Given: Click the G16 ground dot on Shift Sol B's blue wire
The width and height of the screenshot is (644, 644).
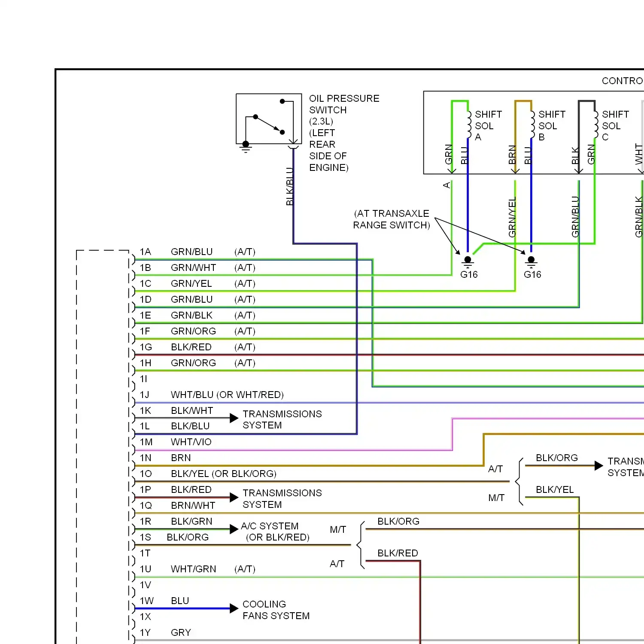Looking at the screenshot, I should coord(531,260).
